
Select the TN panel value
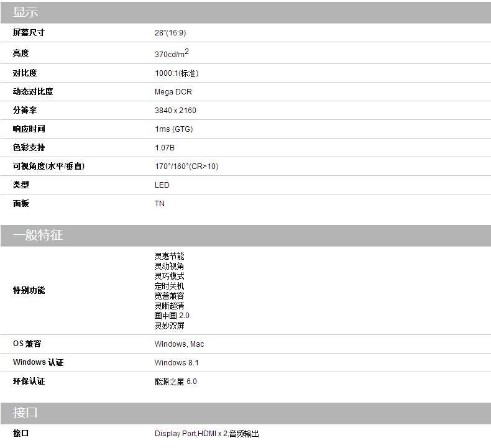[160, 204]
